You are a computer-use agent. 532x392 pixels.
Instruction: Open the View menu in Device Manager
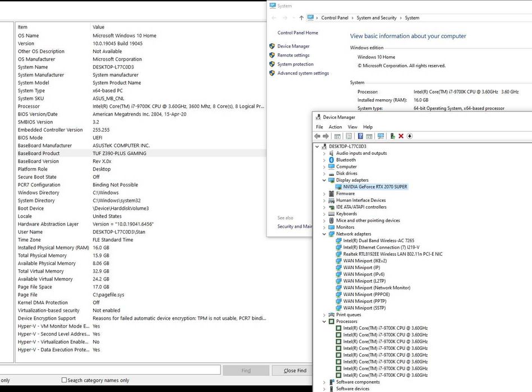coord(352,127)
